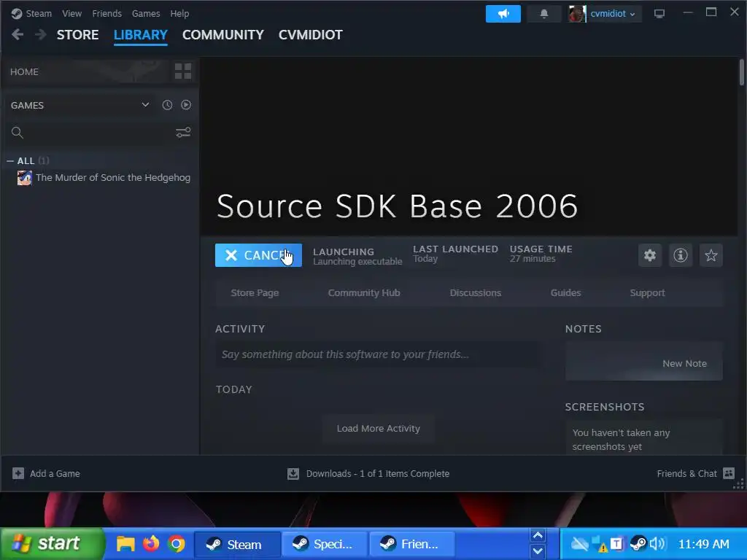Open the Games menu

(146, 13)
